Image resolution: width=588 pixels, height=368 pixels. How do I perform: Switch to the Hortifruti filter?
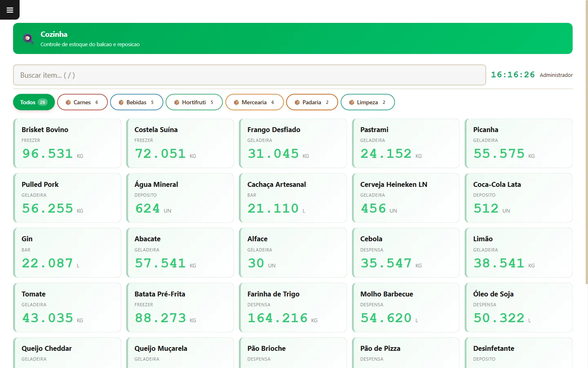pos(194,102)
